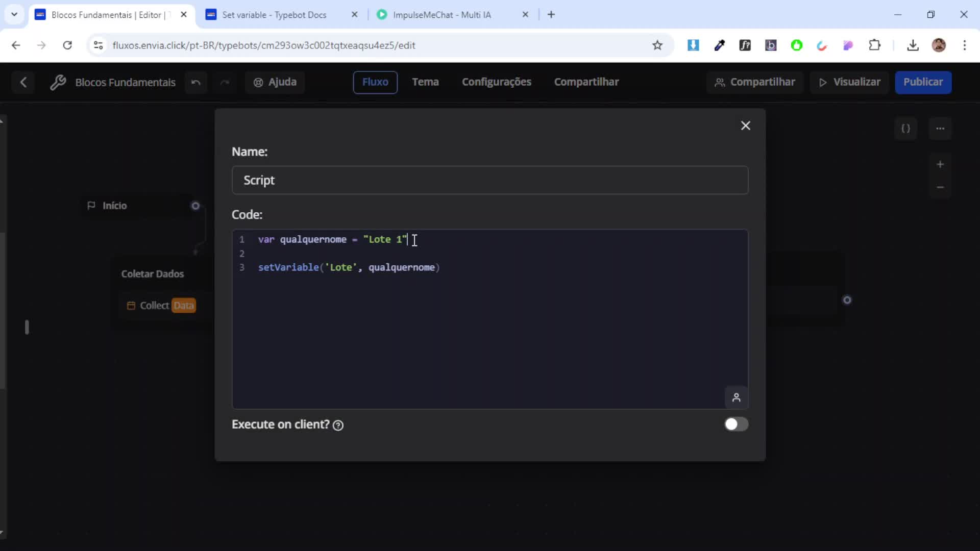The height and width of the screenshot is (551, 980).
Task: Switch to the Tema tab
Action: (x=425, y=82)
